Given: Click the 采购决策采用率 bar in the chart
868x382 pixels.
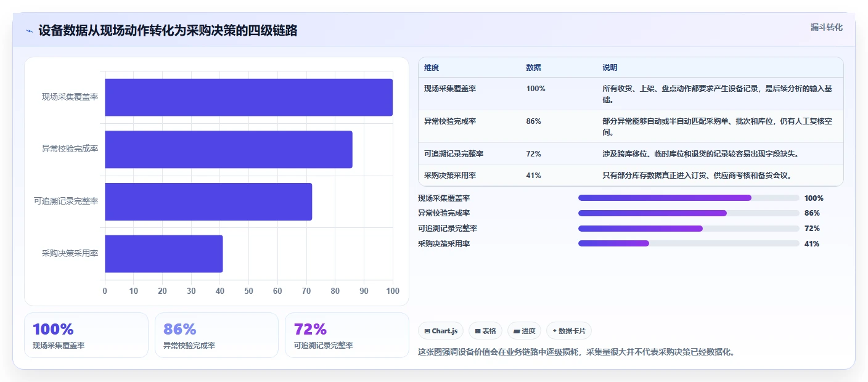Looking at the screenshot, I should pyautogui.click(x=164, y=253).
